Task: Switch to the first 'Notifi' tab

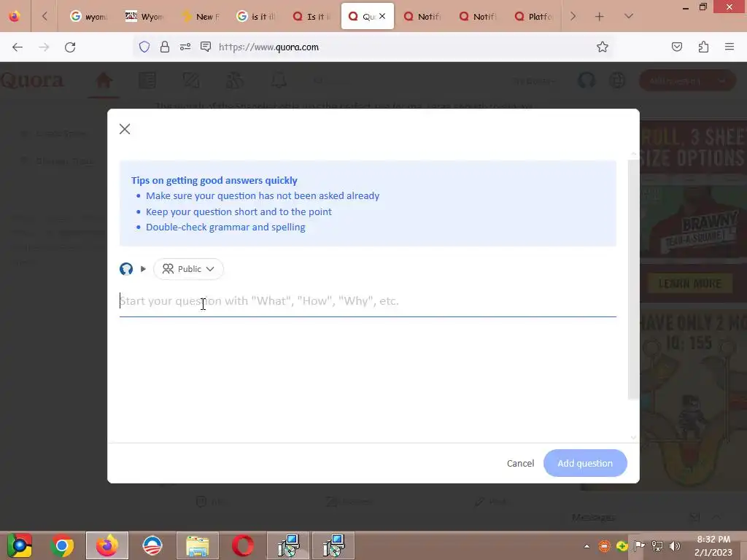Action: (422, 16)
